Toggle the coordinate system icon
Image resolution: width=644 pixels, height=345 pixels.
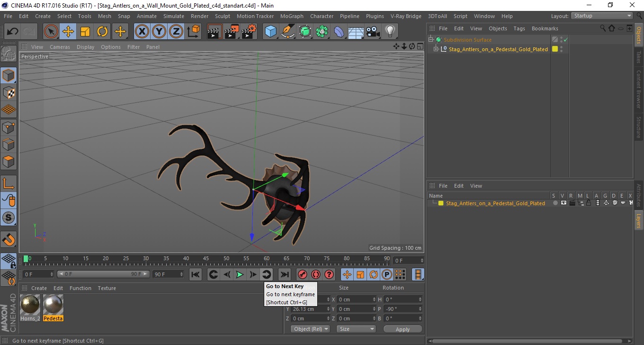tap(193, 32)
